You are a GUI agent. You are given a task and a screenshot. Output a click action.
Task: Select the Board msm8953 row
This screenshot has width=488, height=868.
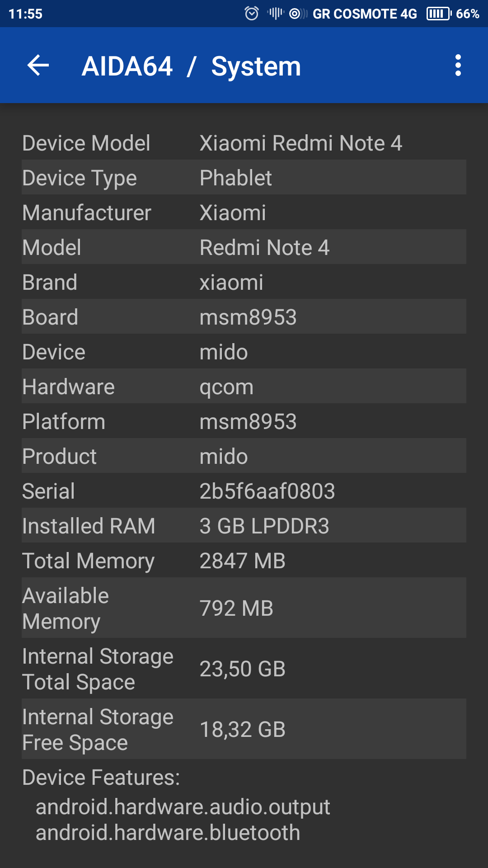point(244,317)
